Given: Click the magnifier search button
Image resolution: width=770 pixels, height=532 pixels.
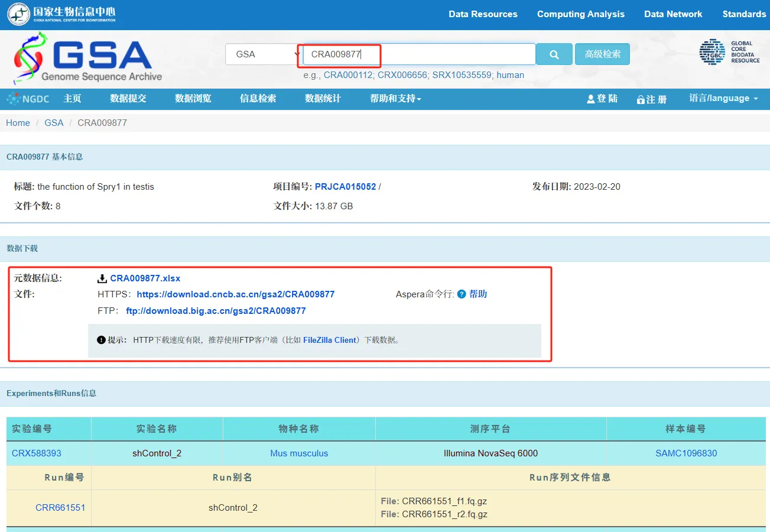Looking at the screenshot, I should (x=554, y=54).
